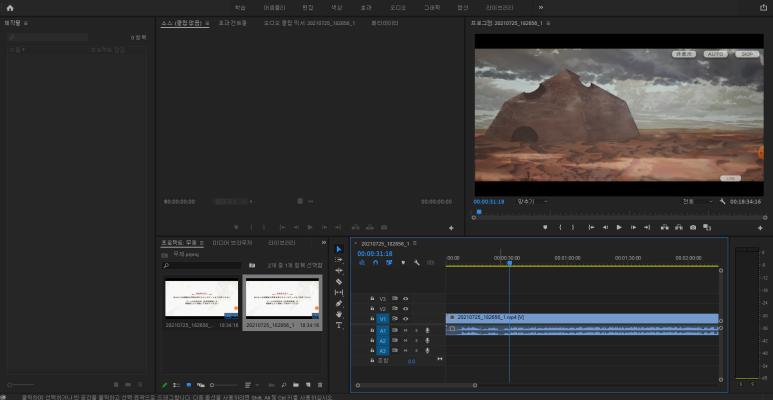Viewport: 773px width, 400px height.
Task: Open timeline display settings wrench
Action: click(x=417, y=263)
